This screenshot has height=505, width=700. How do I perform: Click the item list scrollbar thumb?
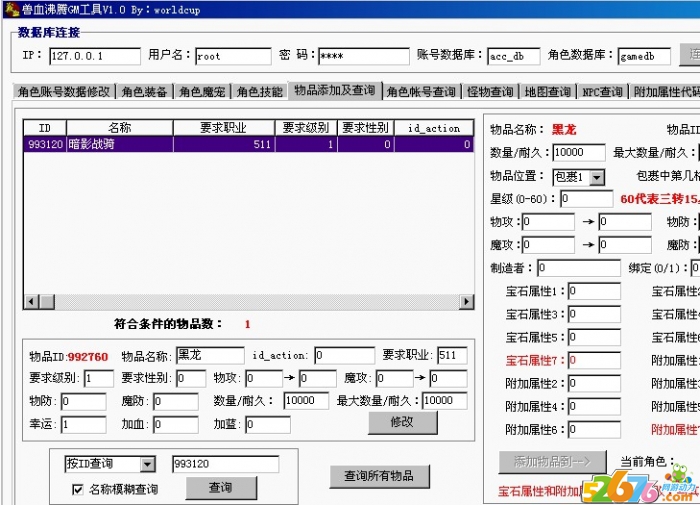point(47,302)
